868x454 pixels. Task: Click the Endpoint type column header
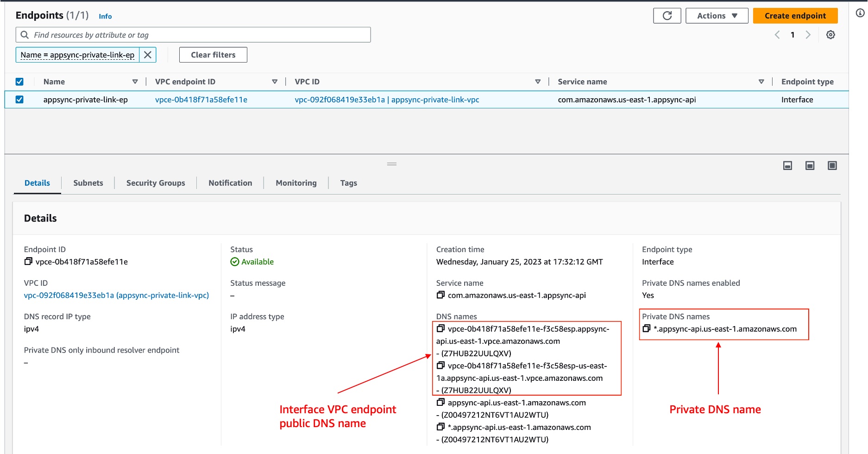pyautogui.click(x=807, y=82)
